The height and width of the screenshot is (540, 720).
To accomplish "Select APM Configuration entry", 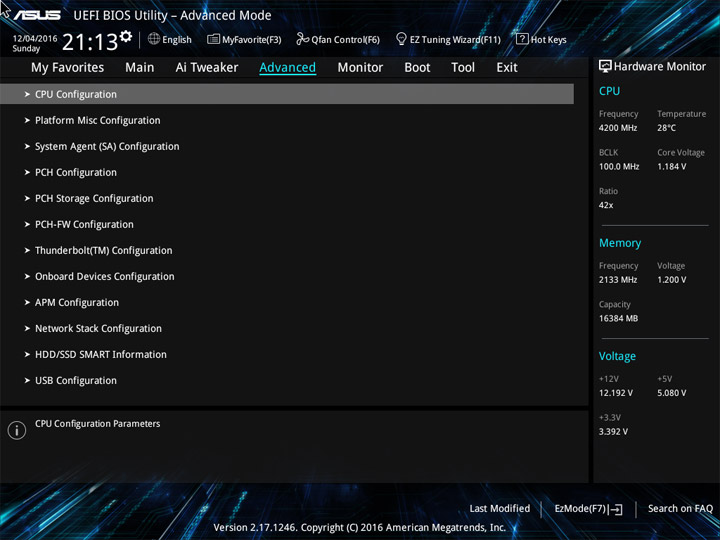I will click(77, 303).
